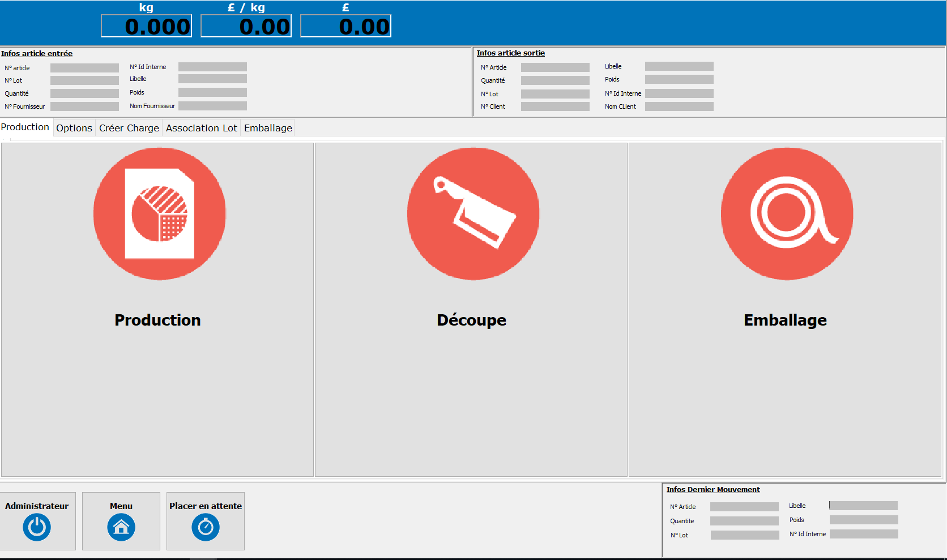Click N° Id Interne field in Dernier Mouvement
The width and height of the screenshot is (947, 560).
coord(864,534)
